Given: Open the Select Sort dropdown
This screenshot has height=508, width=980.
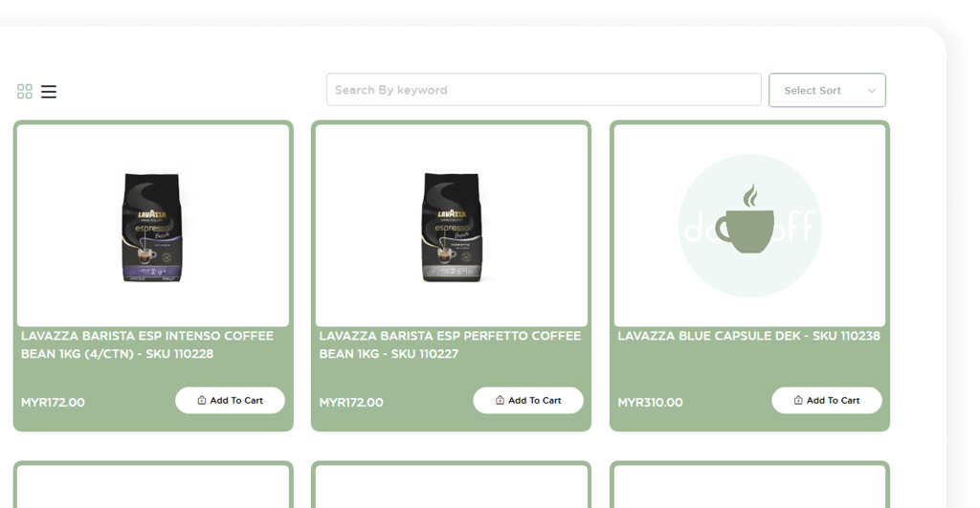Looking at the screenshot, I should pyautogui.click(x=827, y=90).
